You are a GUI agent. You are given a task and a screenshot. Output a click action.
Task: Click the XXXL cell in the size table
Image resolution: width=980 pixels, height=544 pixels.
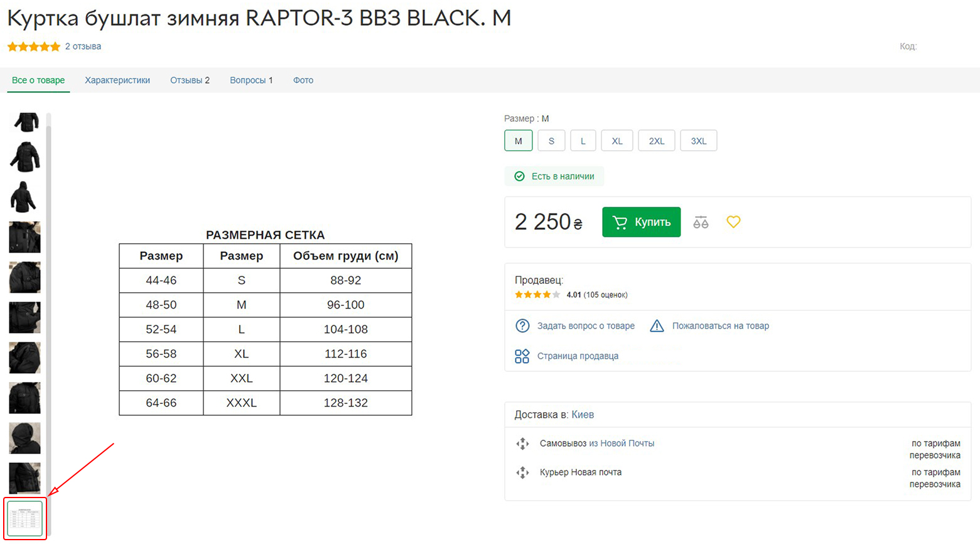(x=242, y=403)
